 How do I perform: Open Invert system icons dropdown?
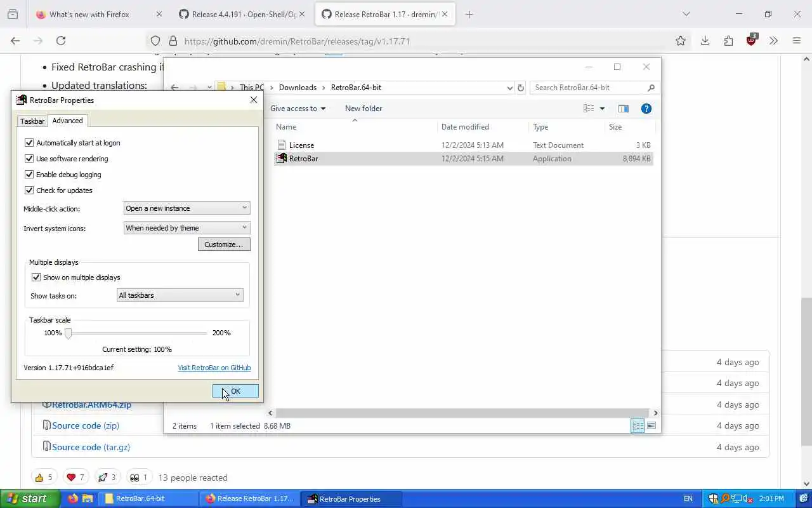pos(187,228)
